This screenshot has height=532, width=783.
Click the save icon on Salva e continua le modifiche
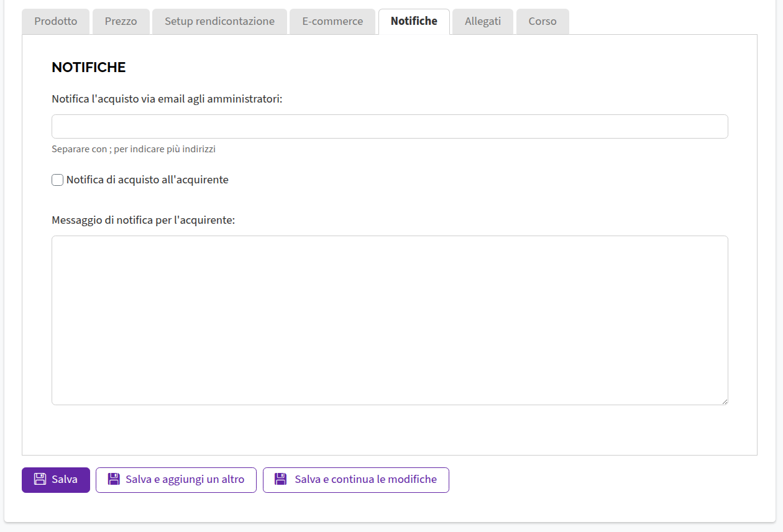click(281, 479)
